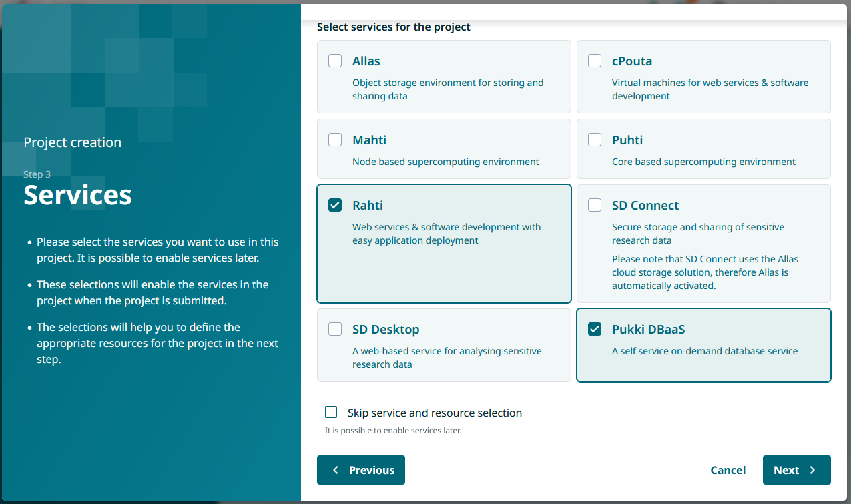The image size is (851, 504).
Task: Click the SD Desktop card title
Action: point(386,329)
